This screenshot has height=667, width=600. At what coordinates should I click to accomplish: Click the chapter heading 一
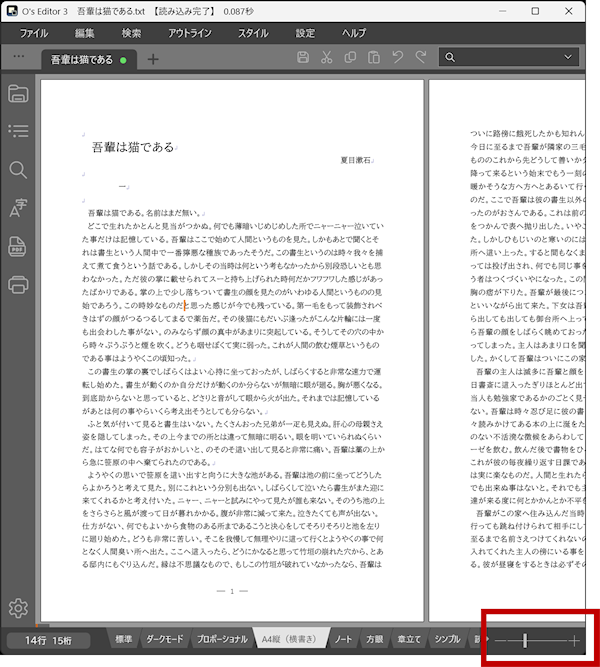coord(122,186)
